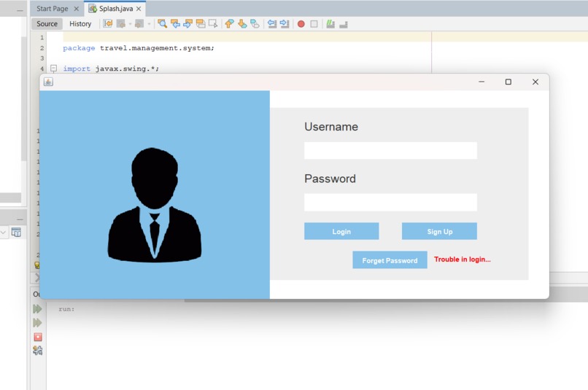This screenshot has height=390, width=588.
Task: Start macro recording red circle
Action: pos(301,24)
